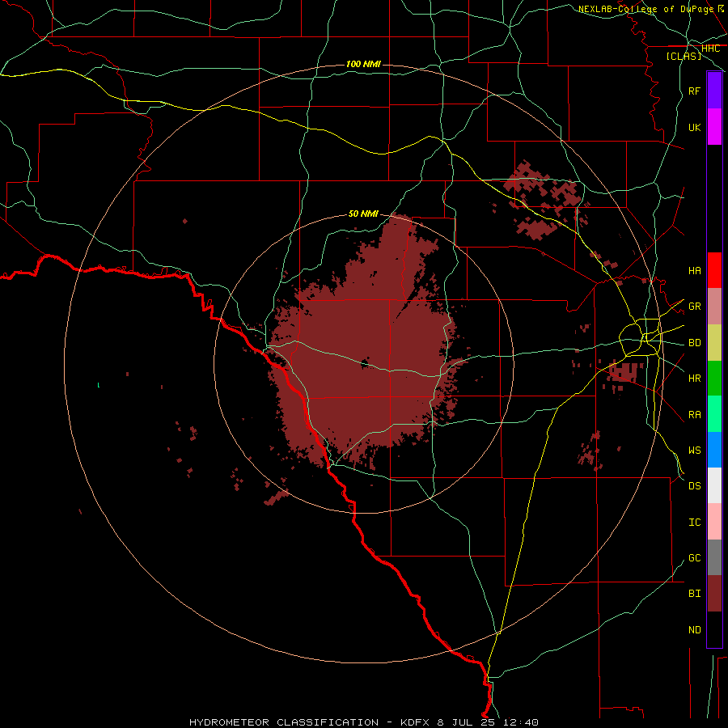This screenshot has height=728, width=728.
Task: Click the KDFX radar site identifier
Action: [415, 722]
